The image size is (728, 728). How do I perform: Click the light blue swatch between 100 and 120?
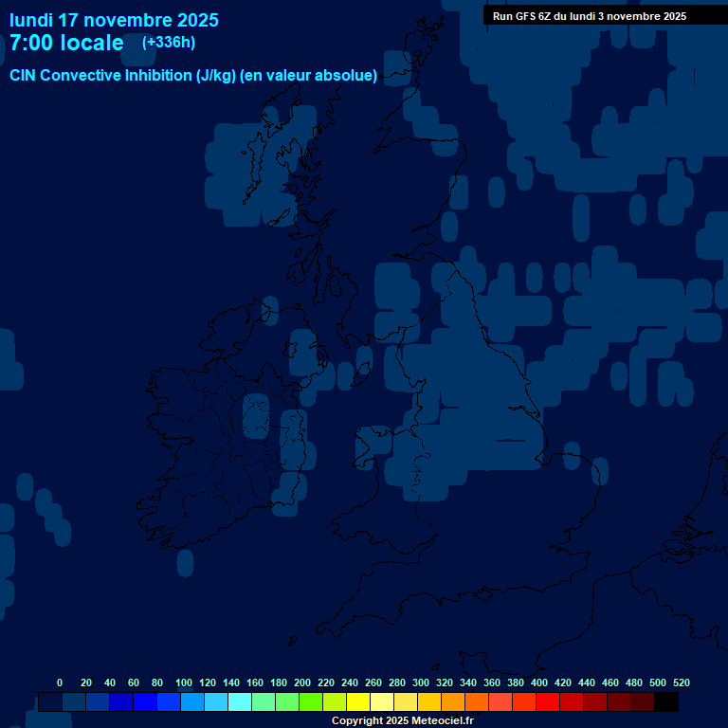point(192,702)
